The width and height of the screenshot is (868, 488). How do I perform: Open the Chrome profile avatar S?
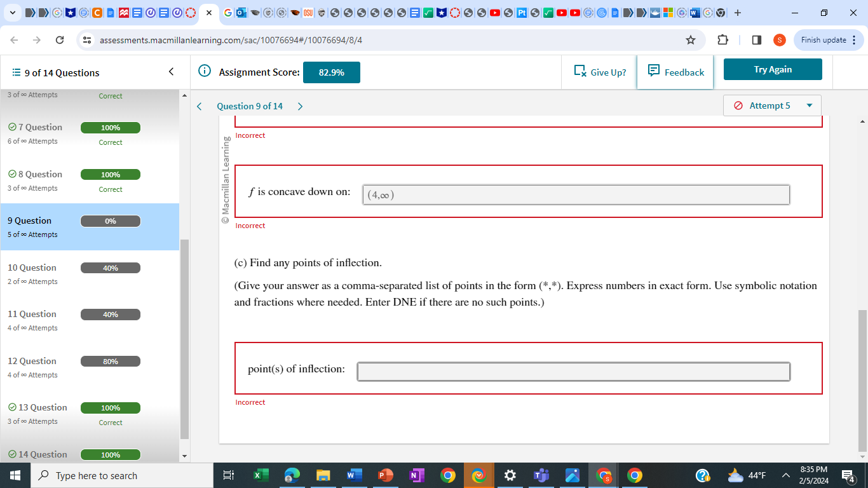pyautogui.click(x=780, y=40)
